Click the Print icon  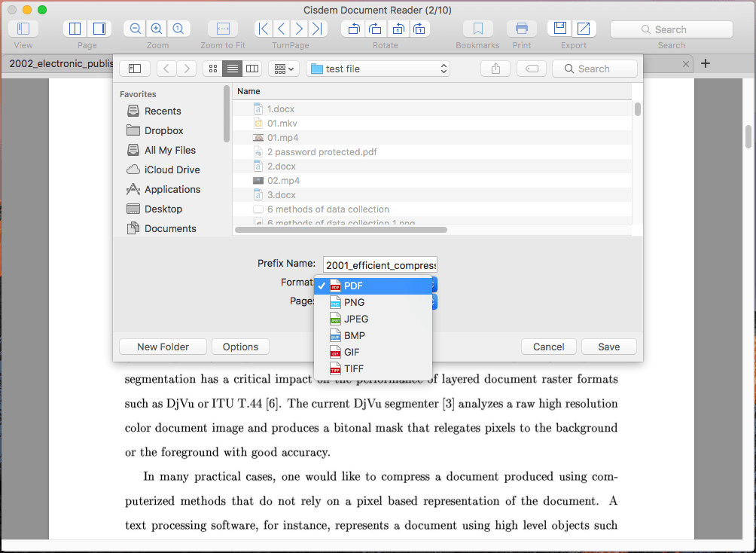pos(522,29)
